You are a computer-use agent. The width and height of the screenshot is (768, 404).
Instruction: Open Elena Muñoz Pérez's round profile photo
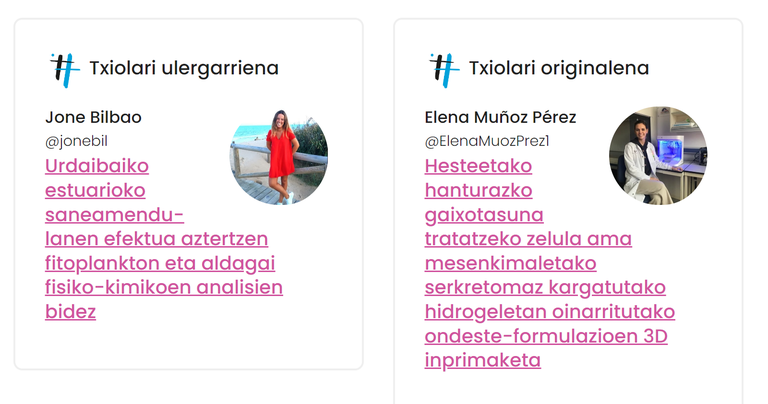click(x=657, y=156)
